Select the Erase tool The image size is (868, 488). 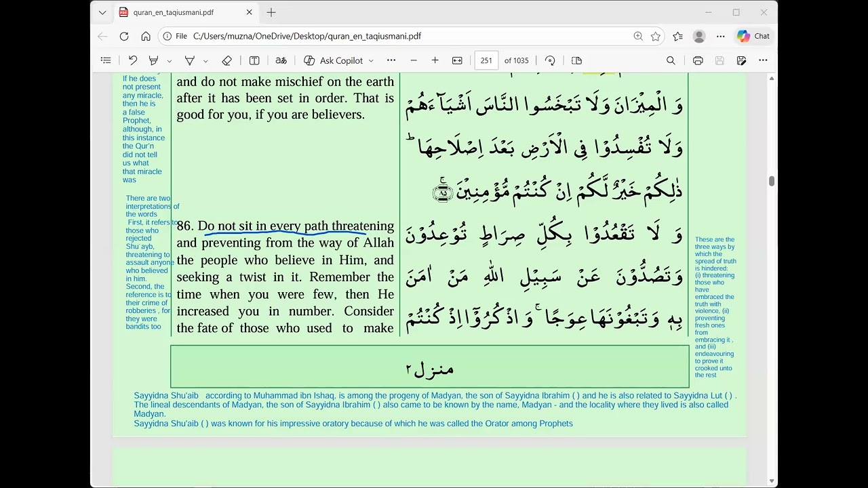coord(227,60)
